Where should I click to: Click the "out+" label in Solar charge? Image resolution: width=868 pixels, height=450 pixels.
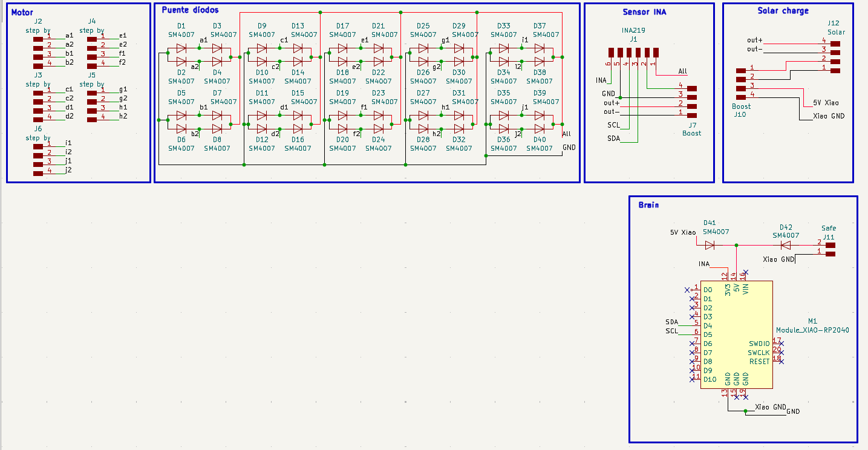pyautogui.click(x=755, y=41)
